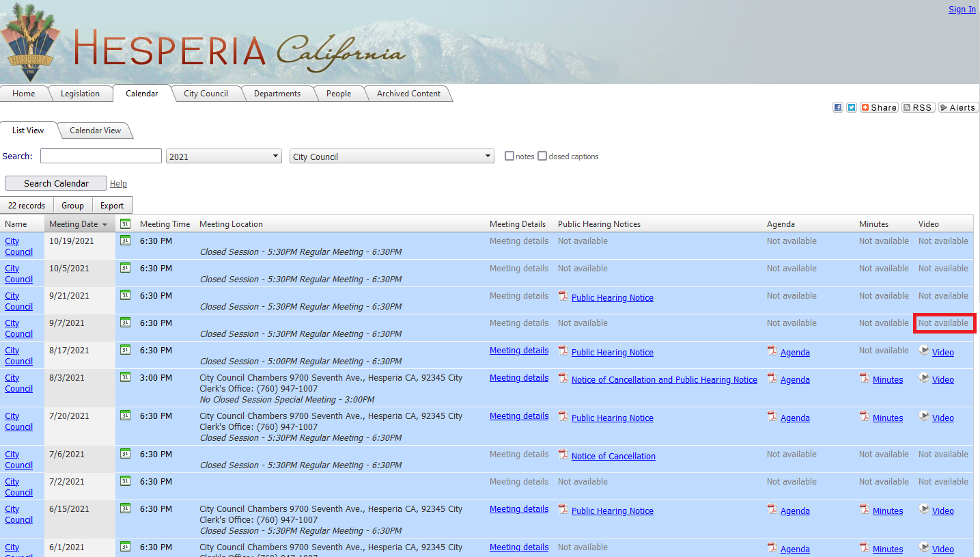Enable the notes checkbox
Screen dimensions: 980x557
[509, 156]
